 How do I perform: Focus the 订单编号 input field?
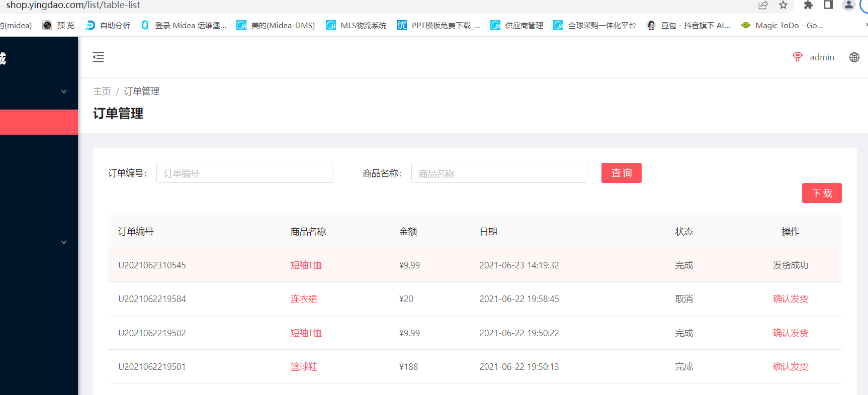(244, 173)
